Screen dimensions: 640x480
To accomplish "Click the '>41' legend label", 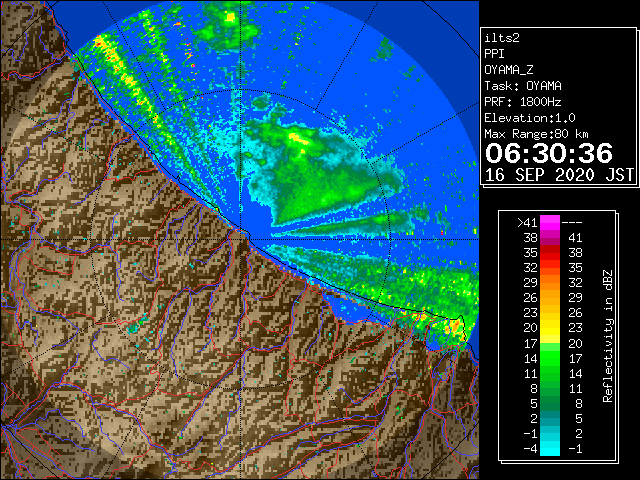I will [x=527, y=223].
